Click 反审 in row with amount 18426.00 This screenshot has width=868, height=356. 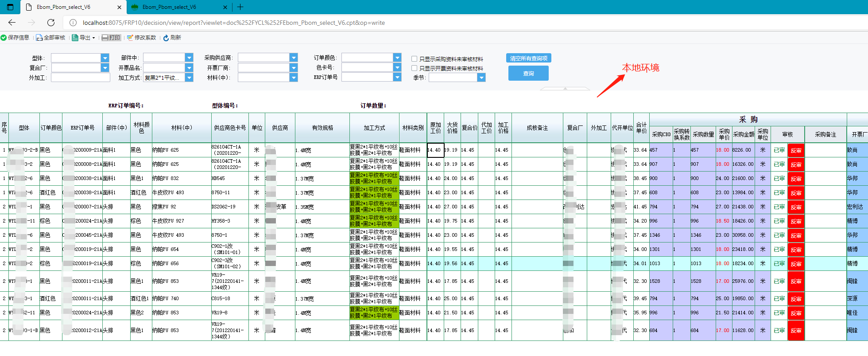tap(796, 221)
